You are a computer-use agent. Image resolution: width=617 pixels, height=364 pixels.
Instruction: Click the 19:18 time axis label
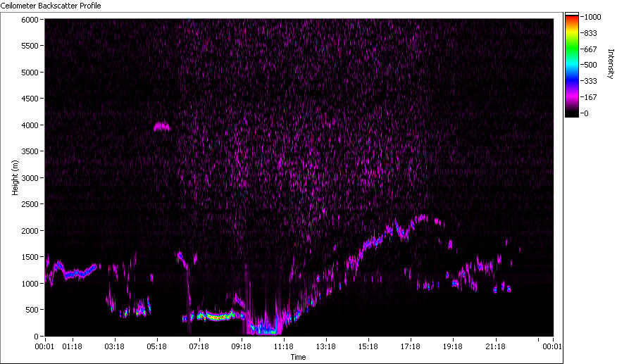pos(453,346)
